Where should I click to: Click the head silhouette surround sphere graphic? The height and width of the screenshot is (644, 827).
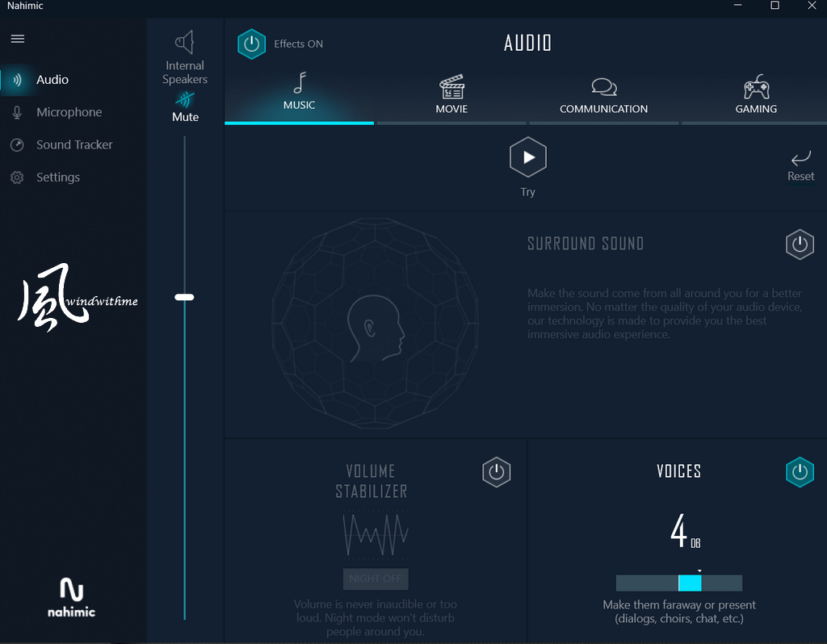click(x=375, y=323)
